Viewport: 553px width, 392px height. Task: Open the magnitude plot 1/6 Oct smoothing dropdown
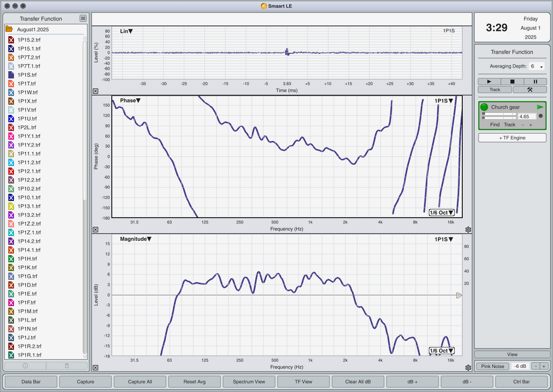[442, 351]
